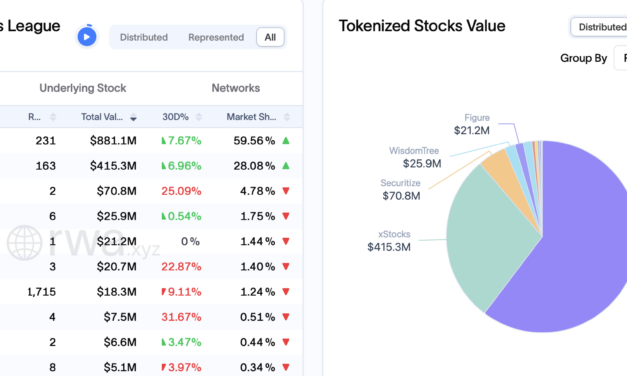This screenshot has height=376, width=627.
Task: Click the blue play button near League
Action: pyautogui.click(x=87, y=37)
